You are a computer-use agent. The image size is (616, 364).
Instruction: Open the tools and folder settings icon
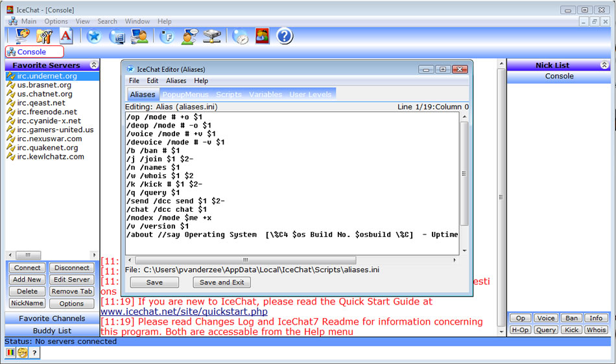point(44,36)
